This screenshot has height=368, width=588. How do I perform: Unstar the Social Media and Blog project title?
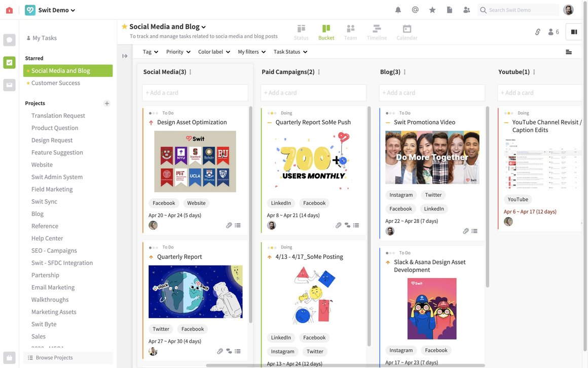pyautogui.click(x=124, y=26)
